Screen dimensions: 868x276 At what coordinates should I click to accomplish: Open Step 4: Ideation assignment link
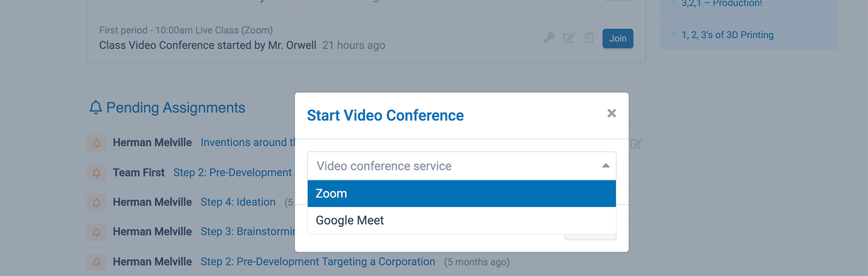[238, 202]
